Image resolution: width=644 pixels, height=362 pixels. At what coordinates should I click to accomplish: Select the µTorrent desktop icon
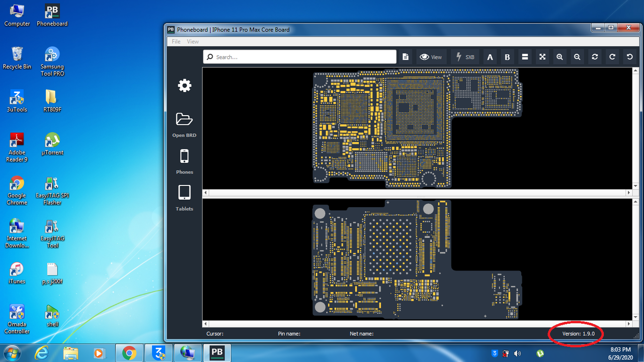tap(52, 144)
